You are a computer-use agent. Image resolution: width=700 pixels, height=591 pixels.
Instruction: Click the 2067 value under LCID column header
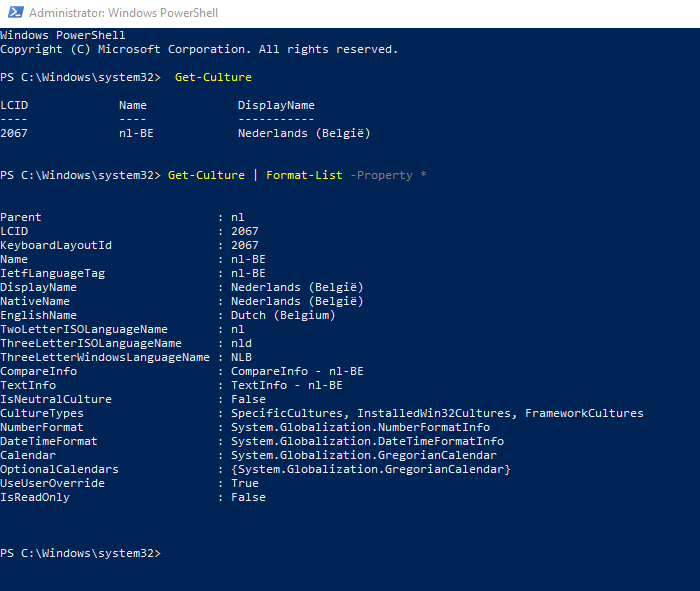(14, 133)
